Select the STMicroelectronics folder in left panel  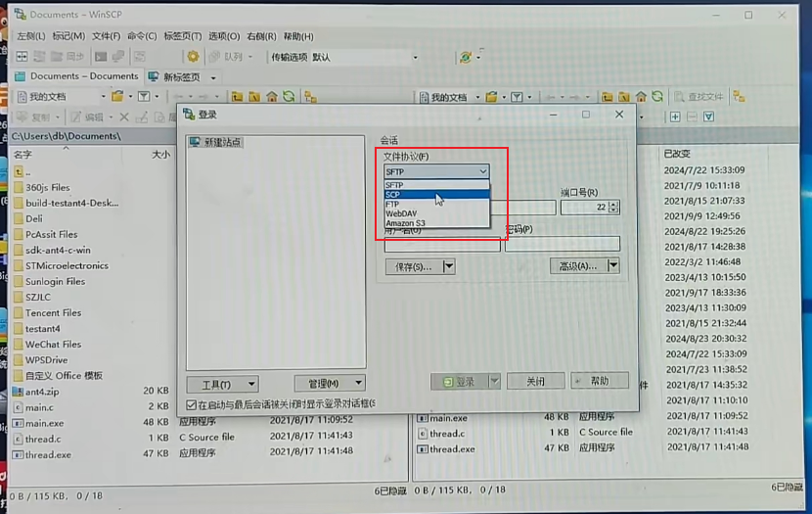[68, 265]
